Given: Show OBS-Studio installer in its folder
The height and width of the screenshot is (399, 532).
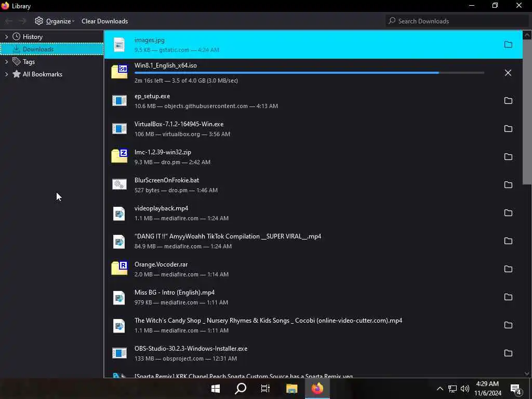Looking at the screenshot, I should (x=508, y=353).
